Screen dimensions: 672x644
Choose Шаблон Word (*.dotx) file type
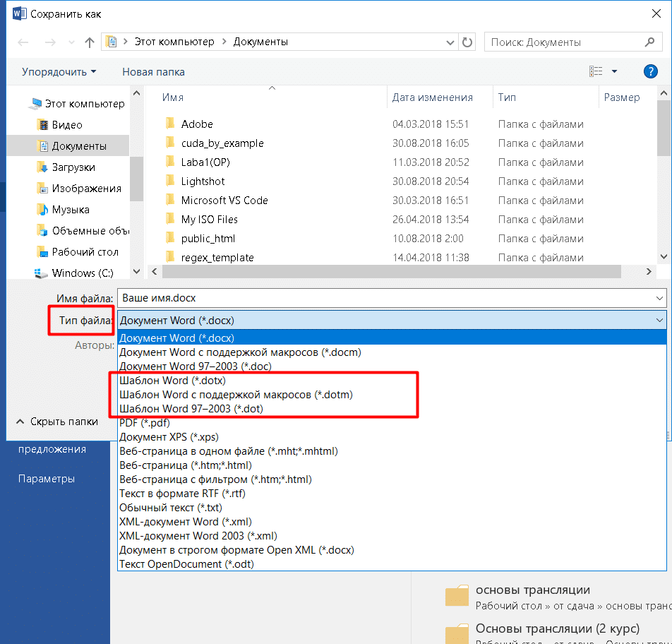[x=173, y=381]
